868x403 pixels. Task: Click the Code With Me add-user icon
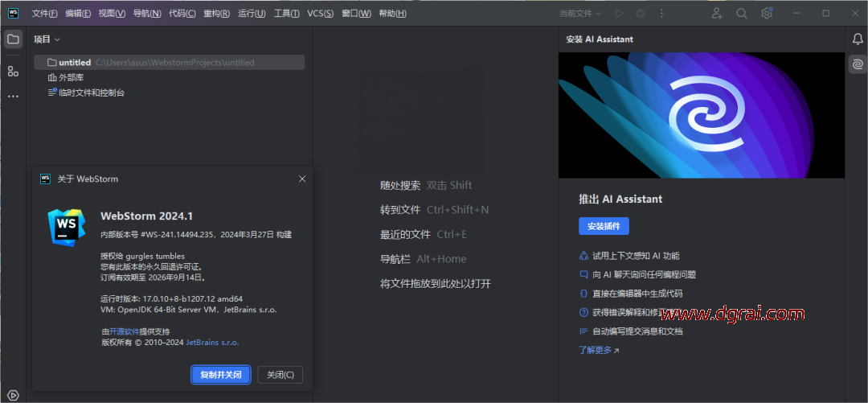(x=717, y=14)
